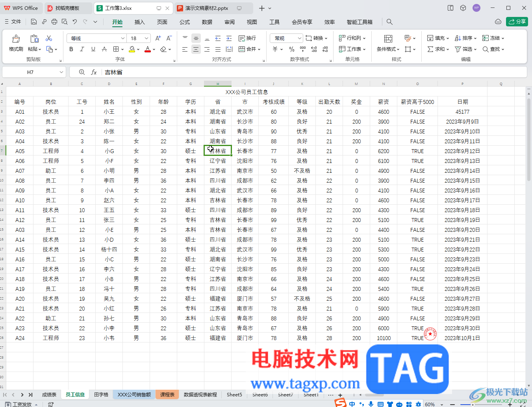Open the search magnifier in menu bar
532x407 pixels.
tap(389, 22)
